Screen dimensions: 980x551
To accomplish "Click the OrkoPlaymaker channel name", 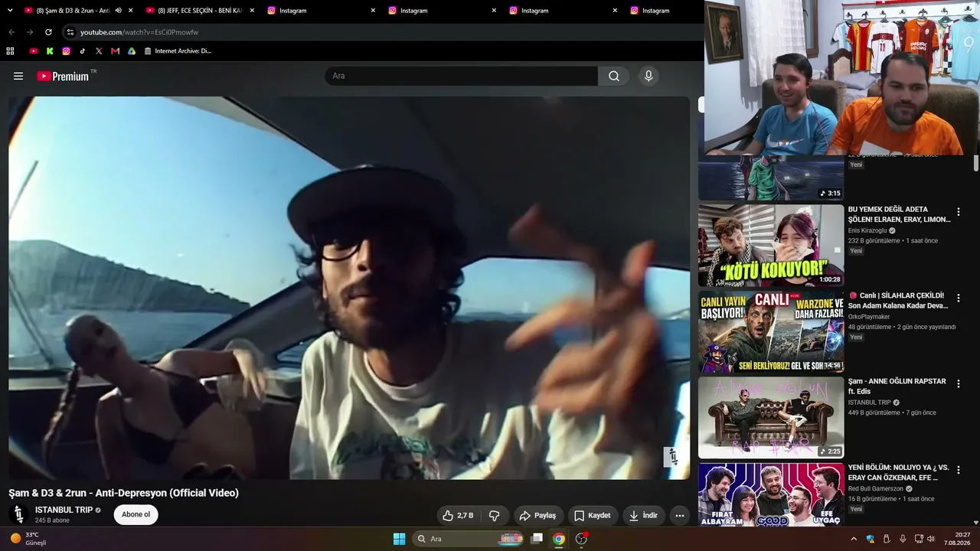I will click(x=869, y=317).
